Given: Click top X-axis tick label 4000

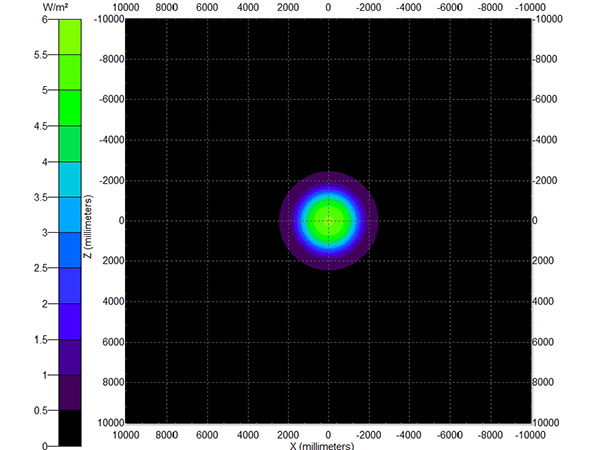Looking at the screenshot, I should tap(248, 7).
